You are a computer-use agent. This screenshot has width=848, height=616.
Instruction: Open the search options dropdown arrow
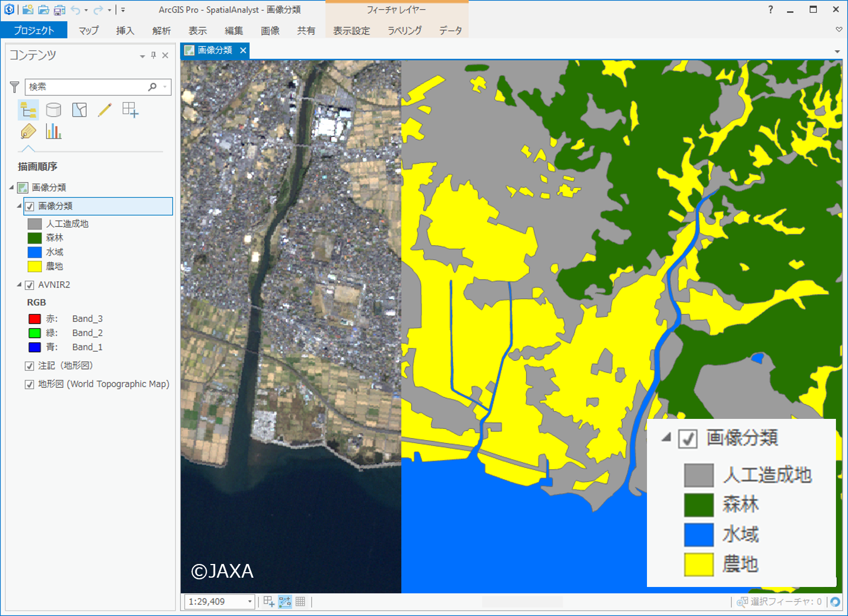tap(164, 87)
